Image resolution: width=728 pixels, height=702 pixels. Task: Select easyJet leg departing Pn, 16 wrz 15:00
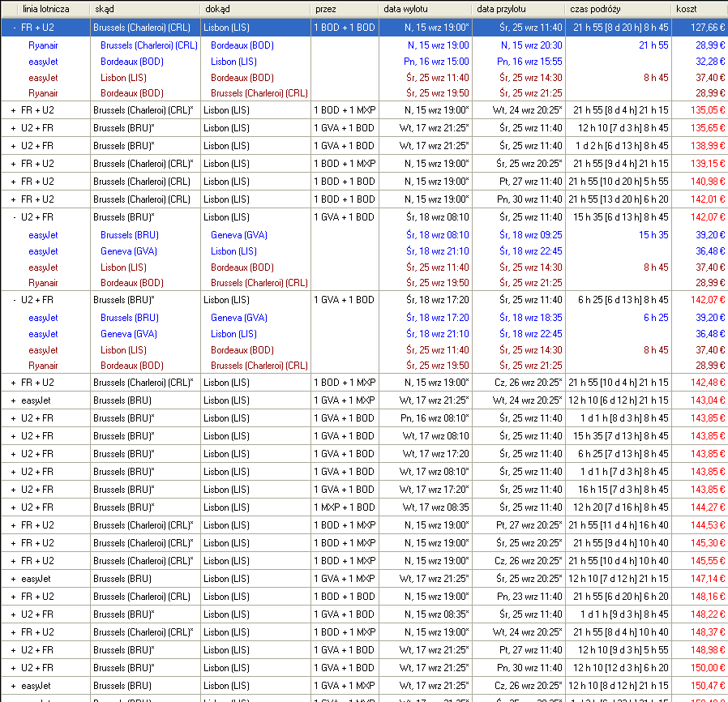click(364, 62)
